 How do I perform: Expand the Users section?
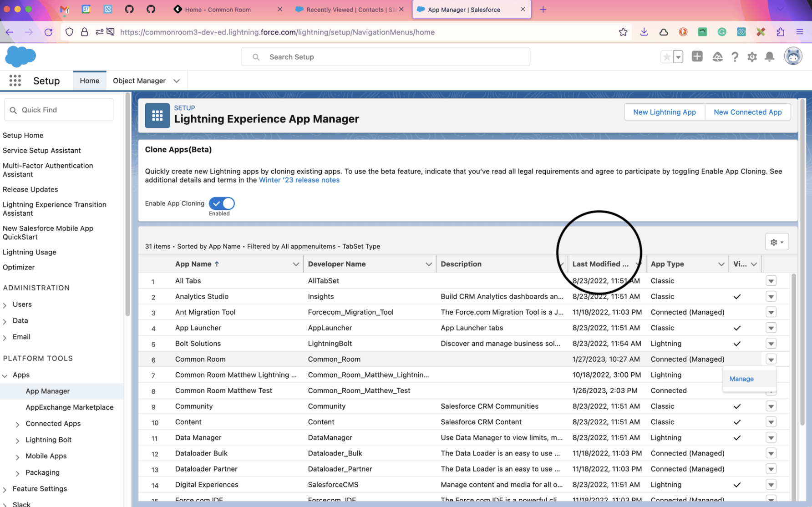(x=5, y=305)
